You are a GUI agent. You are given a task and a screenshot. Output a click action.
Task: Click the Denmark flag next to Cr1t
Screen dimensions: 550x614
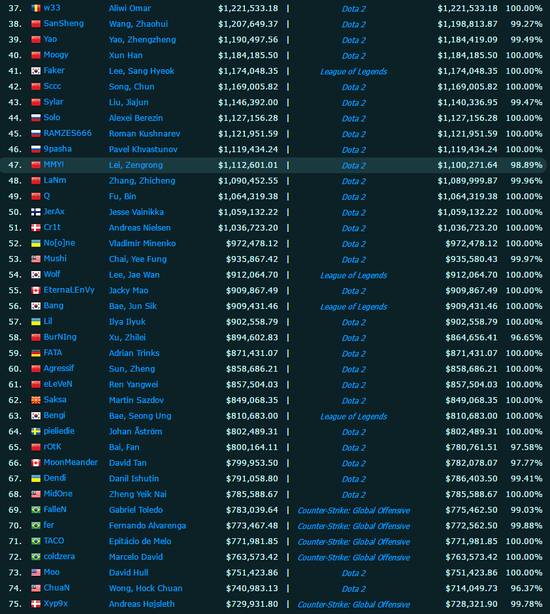click(x=36, y=228)
